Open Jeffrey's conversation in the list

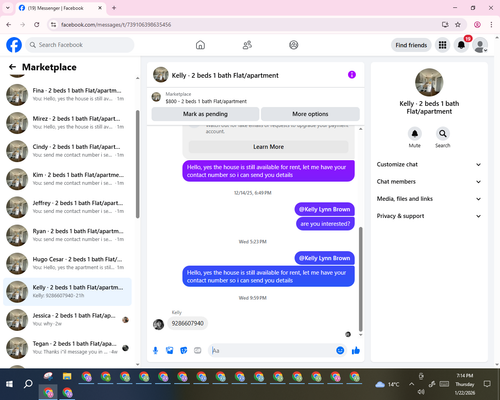tap(67, 207)
